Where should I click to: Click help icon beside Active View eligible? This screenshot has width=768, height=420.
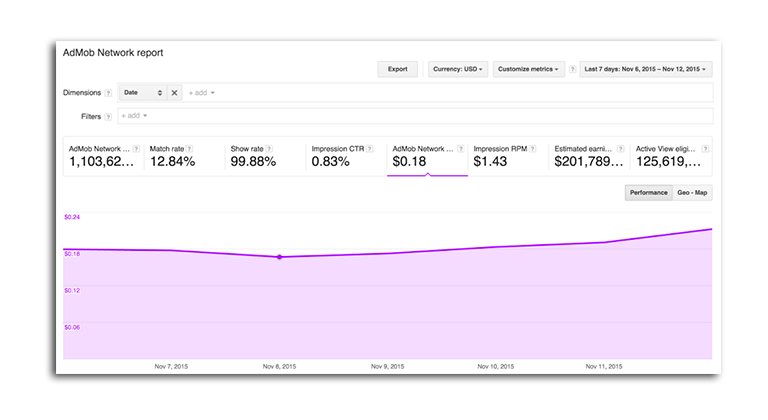705,149
